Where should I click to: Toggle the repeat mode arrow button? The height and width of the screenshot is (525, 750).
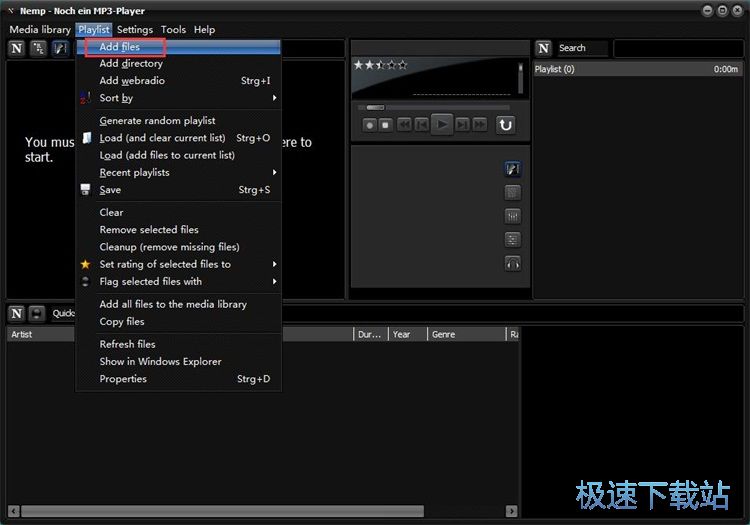coord(506,125)
